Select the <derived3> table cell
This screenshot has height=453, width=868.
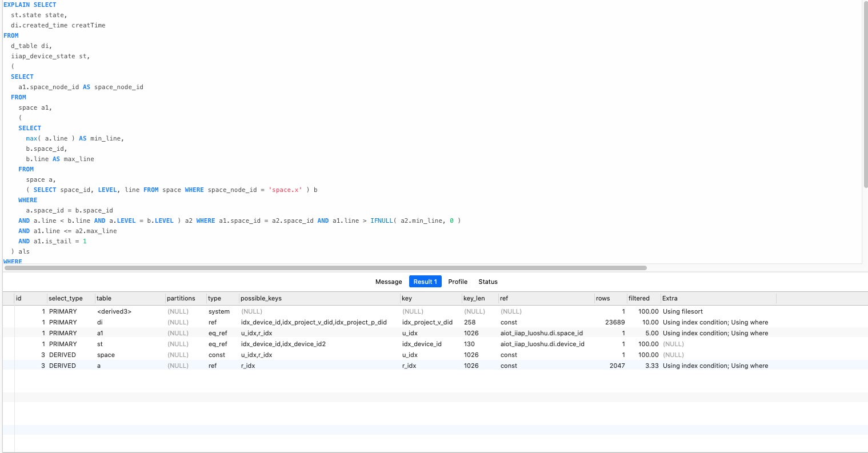click(x=114, y=311)
